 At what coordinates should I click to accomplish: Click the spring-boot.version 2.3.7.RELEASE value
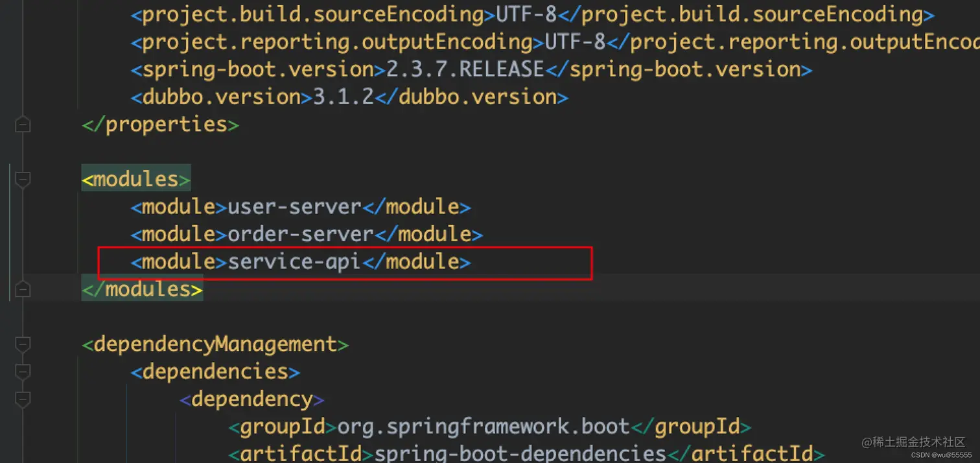(x=465, y=69)
